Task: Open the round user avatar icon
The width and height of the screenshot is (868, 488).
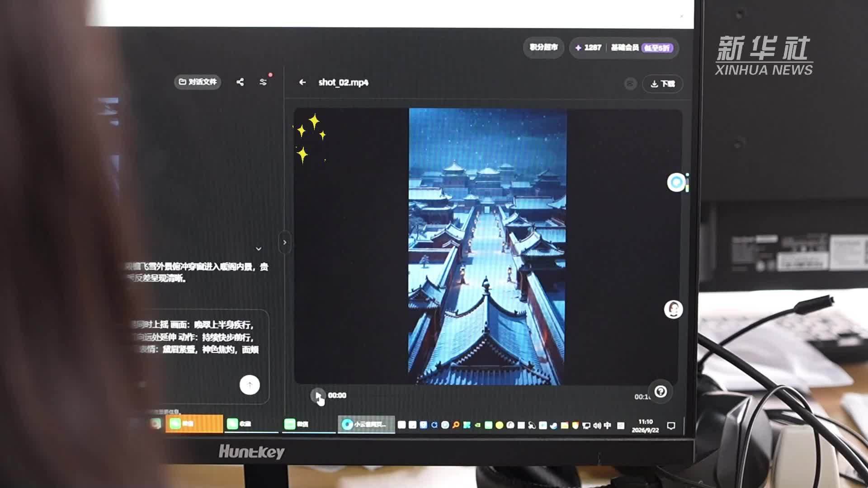Action: [673, 310]
